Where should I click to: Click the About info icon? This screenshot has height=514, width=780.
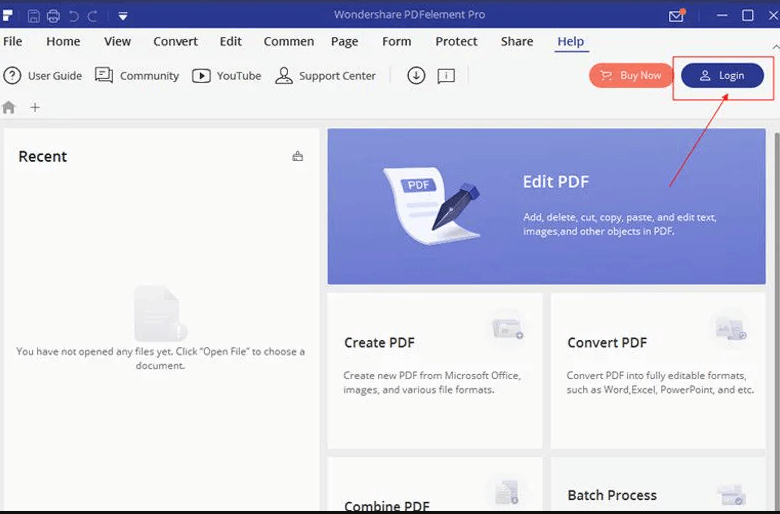446,76
